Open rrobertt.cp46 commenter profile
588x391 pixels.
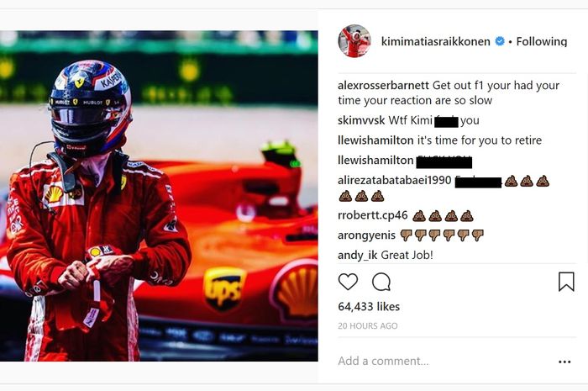click(372, 215)
